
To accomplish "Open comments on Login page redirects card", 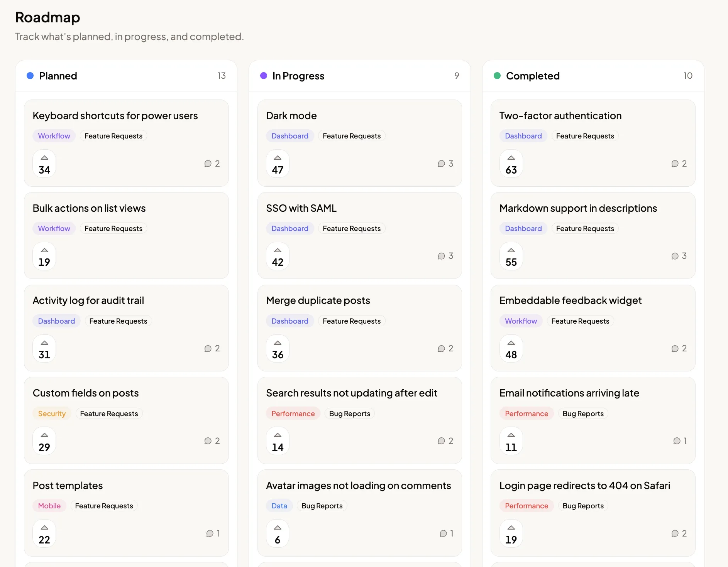I will point(679,533).
